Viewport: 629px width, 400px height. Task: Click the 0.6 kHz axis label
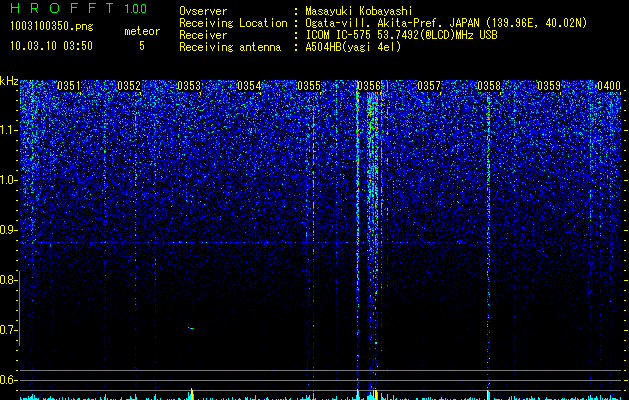(x=8, y=380)
